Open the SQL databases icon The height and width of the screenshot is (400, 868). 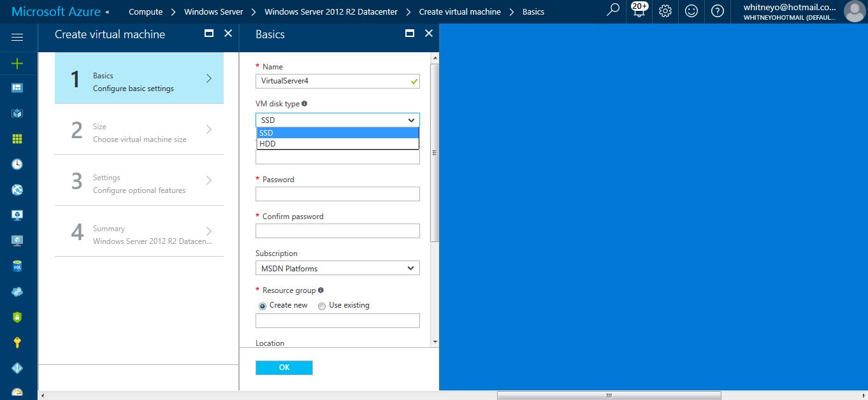[x=17, y=266]
